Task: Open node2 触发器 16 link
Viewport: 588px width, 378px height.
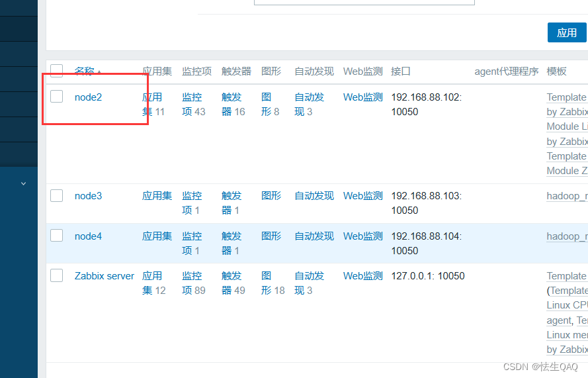Action: (233, 105)
